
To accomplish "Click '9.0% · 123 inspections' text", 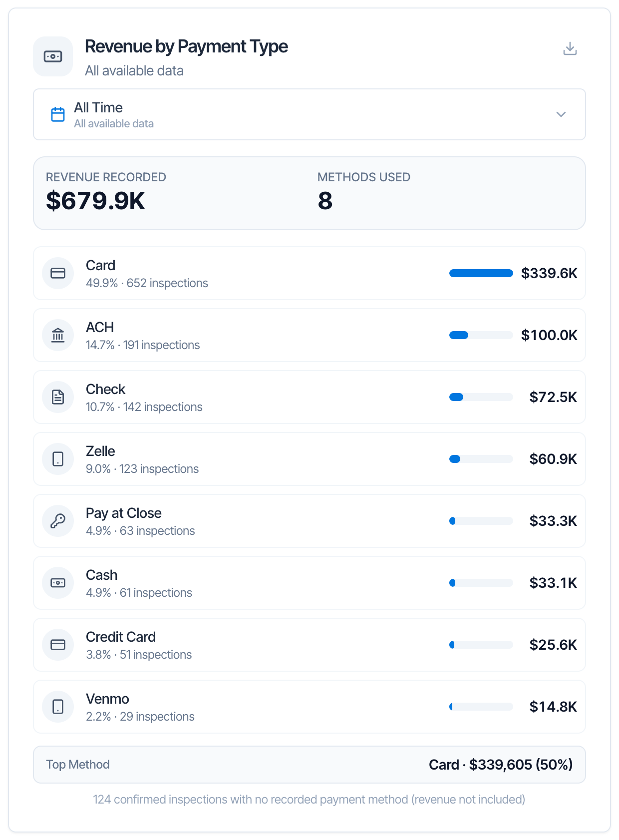I will (x=142, y=469).
